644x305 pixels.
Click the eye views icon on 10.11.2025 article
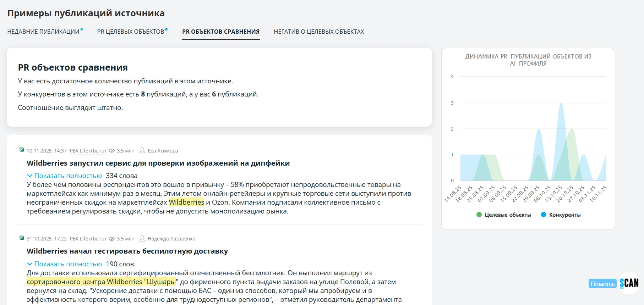click(x=111, y=151)
